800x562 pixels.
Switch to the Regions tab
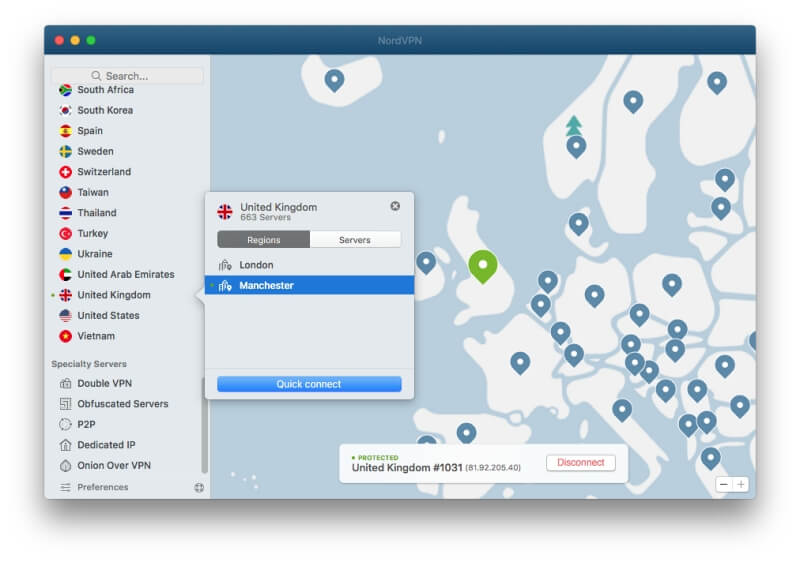(263, 240)
